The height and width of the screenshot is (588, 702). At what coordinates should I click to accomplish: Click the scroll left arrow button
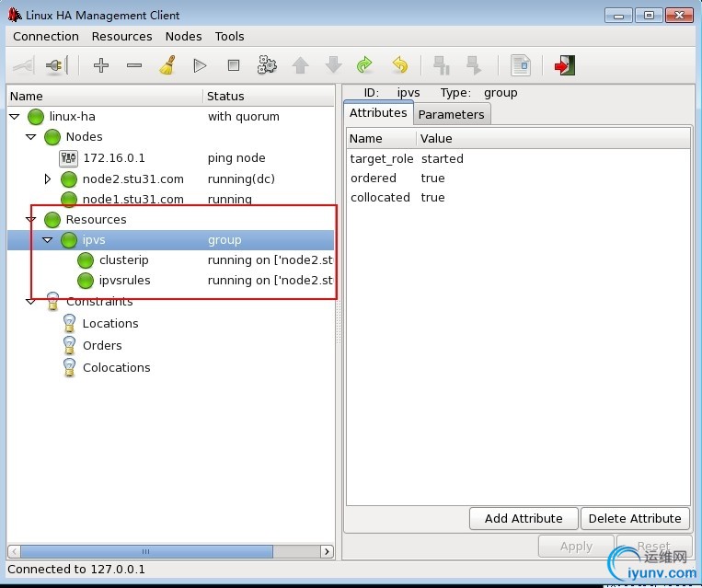(15, 551)
